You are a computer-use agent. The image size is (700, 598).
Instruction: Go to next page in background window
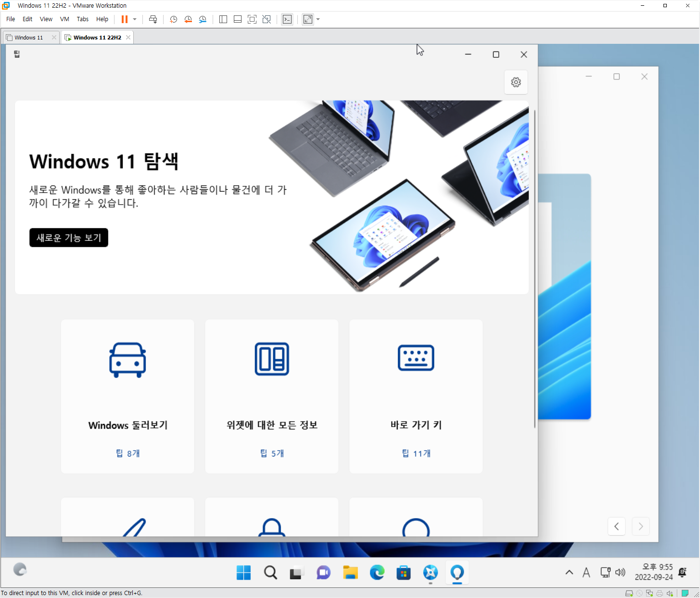click(641, 526)
